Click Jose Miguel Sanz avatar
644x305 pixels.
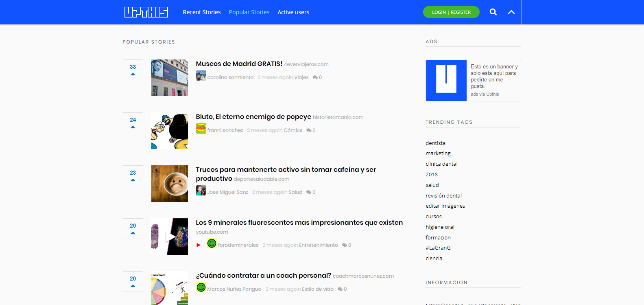(201, 191)
